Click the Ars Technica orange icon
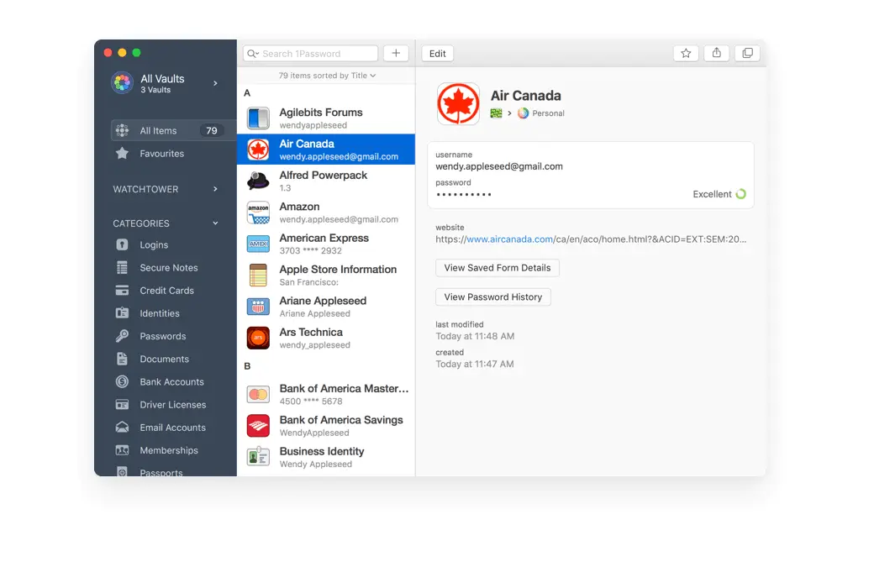This screenshot has width=874, height=588. (x=258, y=338)
